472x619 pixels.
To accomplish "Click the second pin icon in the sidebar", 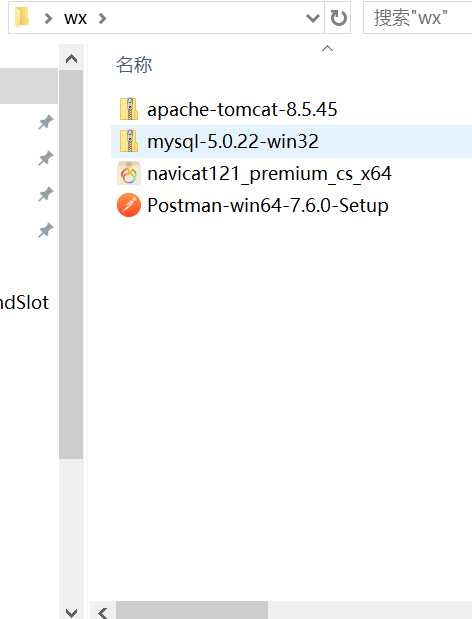I will tap(45, 158).
